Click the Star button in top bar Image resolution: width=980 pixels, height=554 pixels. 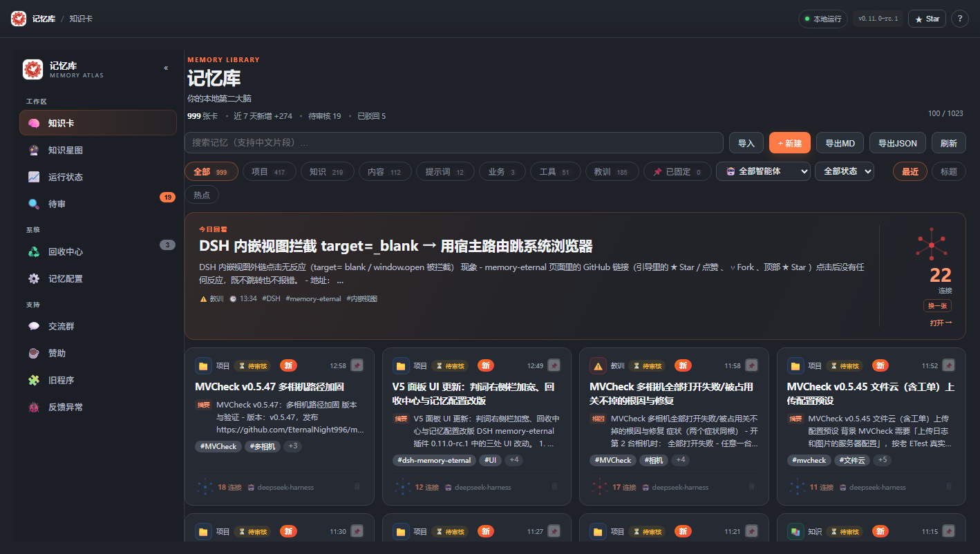click(x=927, y=19)
